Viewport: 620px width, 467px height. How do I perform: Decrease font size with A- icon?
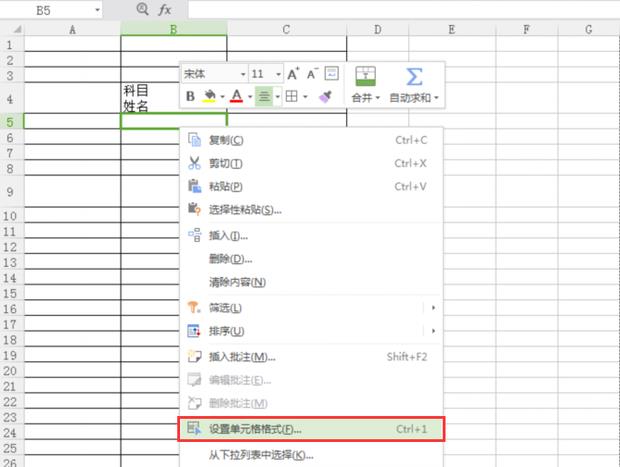[312, 74]
